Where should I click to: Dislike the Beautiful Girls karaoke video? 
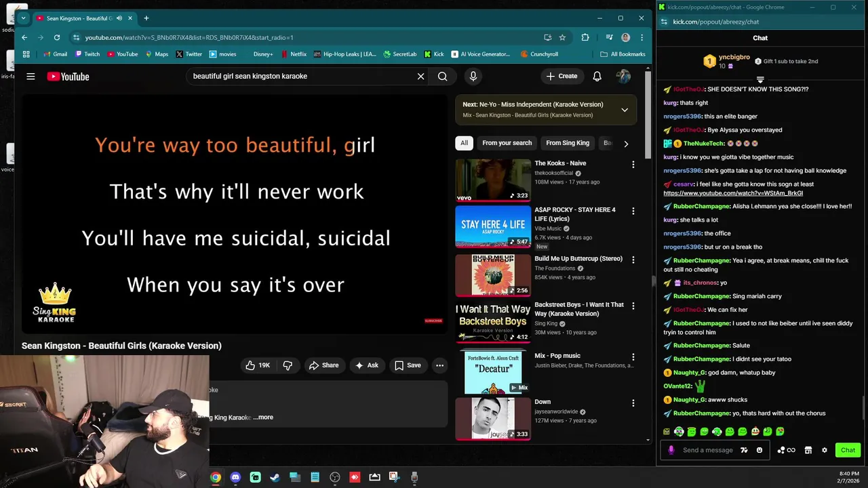pyautogui.click(x=288, y=365)
